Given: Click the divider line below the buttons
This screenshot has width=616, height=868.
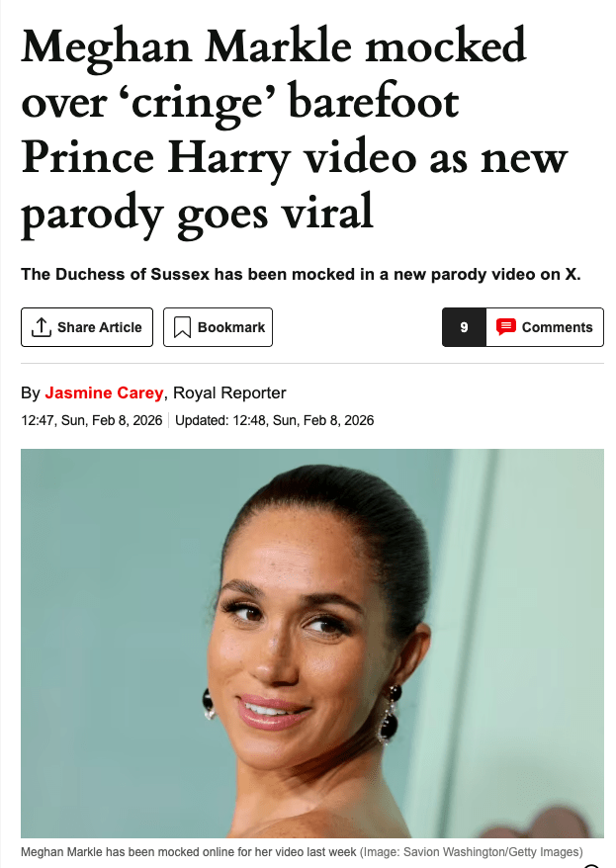Looking at the screenshot, I should 312,363.
